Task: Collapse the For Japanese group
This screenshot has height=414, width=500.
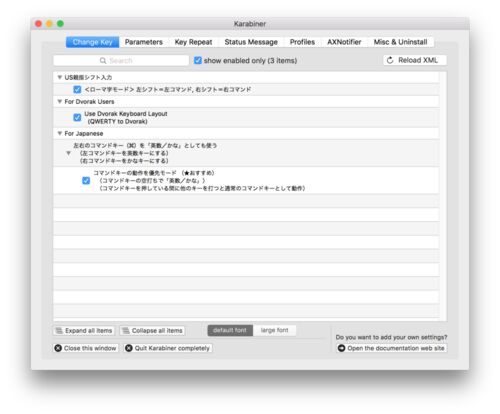Action: coord(60,133)
